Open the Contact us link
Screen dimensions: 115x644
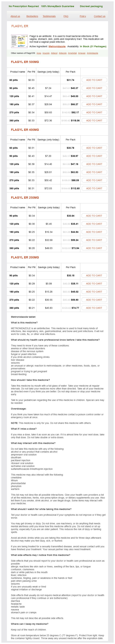click(99, 16)
